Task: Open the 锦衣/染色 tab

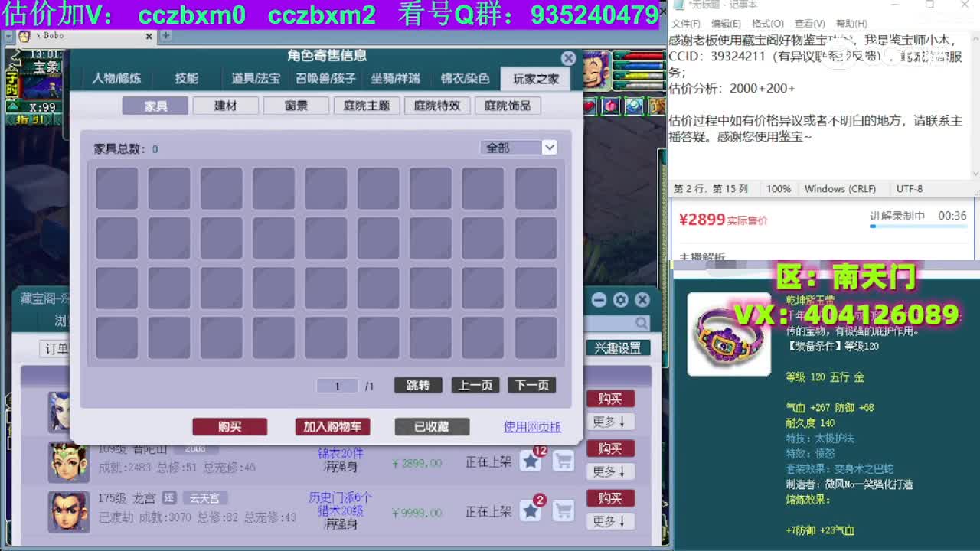Action: coord(465,78)
